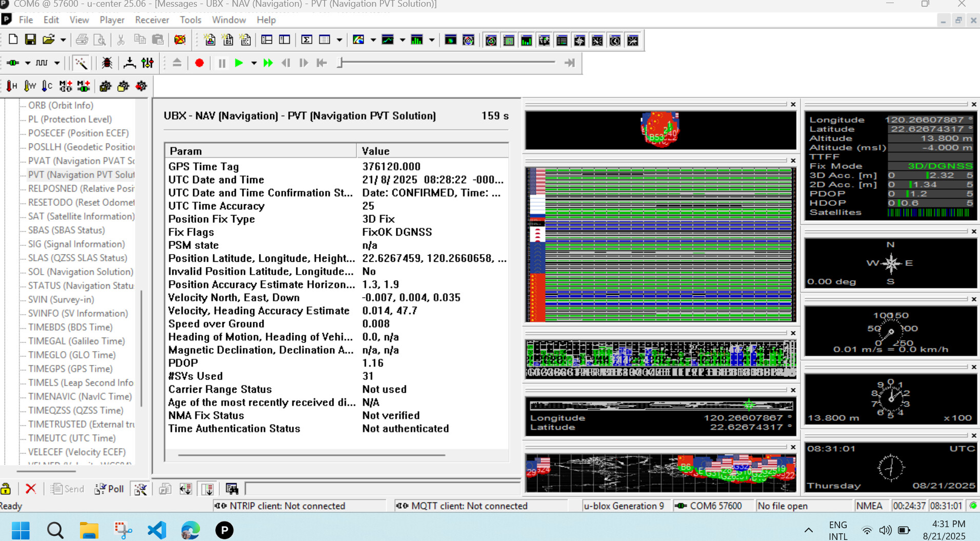The image size is (980, 541).
Task: Click the binoculars find icon
Action: coord(232,489)
